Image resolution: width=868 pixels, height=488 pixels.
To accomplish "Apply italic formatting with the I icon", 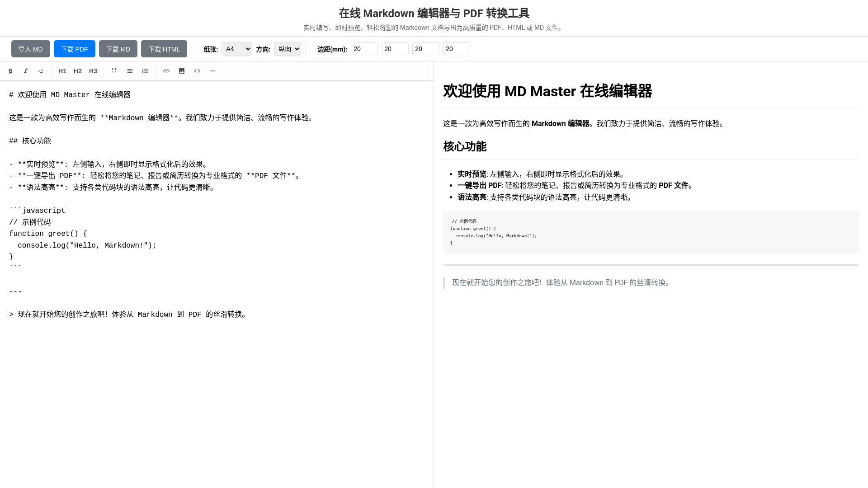I will [26, 71].
